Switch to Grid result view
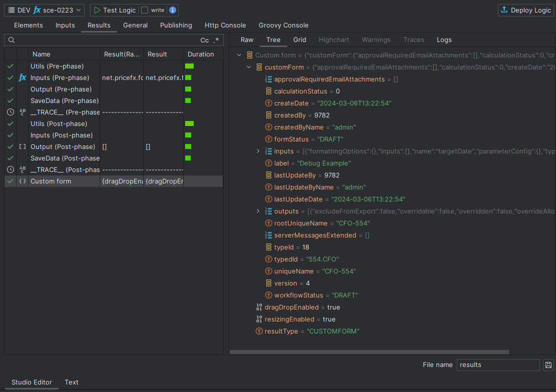556x392 pixels. click(300, 39)
